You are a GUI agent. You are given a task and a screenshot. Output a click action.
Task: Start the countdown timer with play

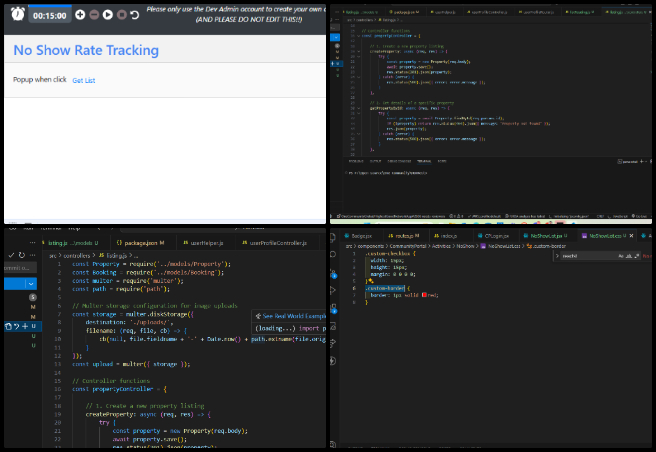[108, 15]
